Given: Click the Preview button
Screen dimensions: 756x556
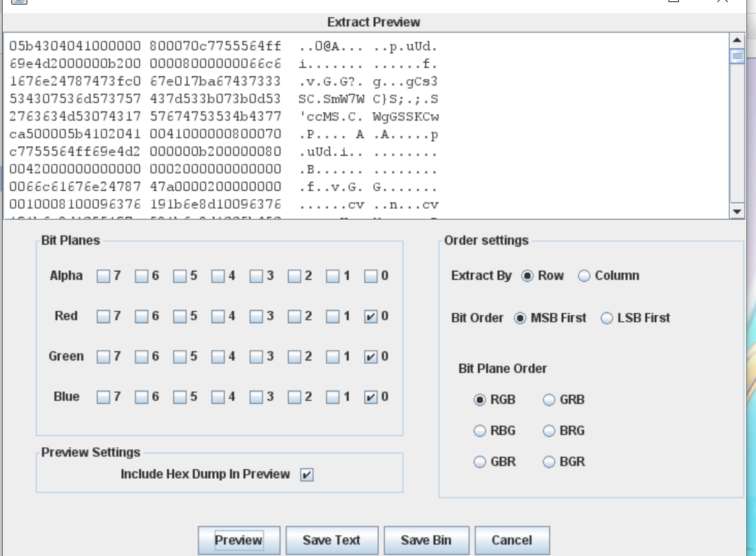Looking at the screenshot, I should tap(239, 540).
